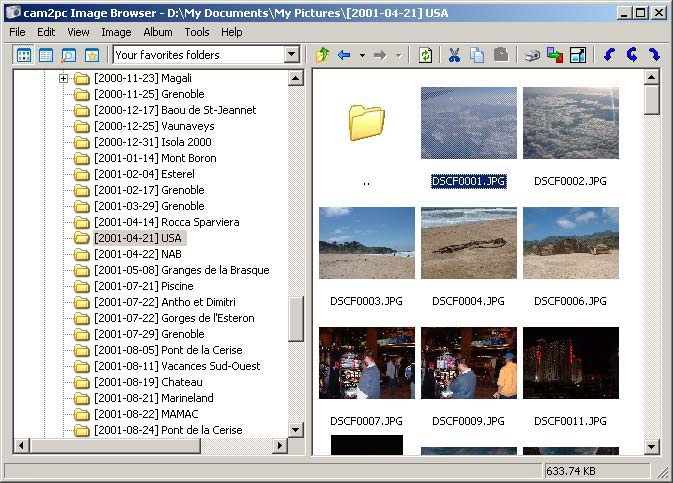This screenshot has height=483, width=673.
Task: Click the Copy toolbar icon
Action: [x=477, y=55]
